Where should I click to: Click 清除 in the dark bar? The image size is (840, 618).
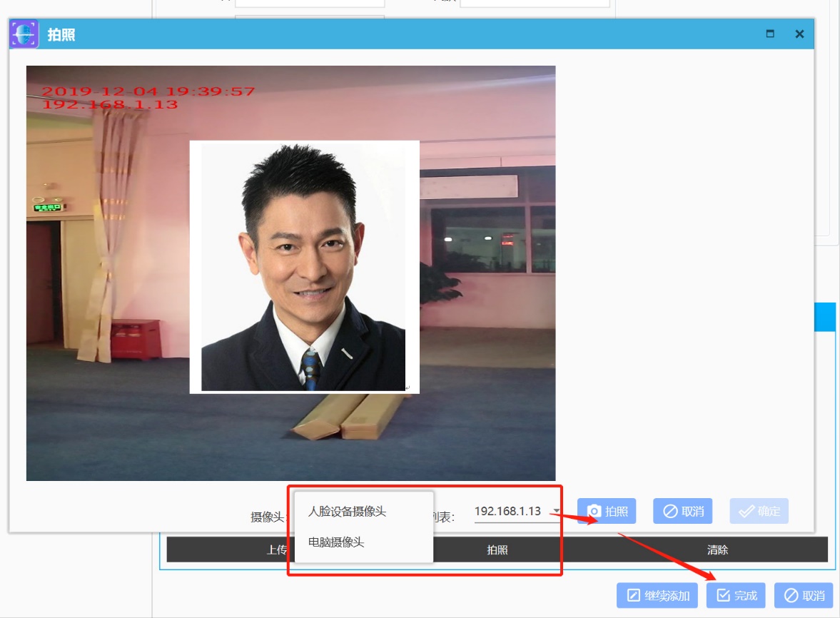[717, 549]
